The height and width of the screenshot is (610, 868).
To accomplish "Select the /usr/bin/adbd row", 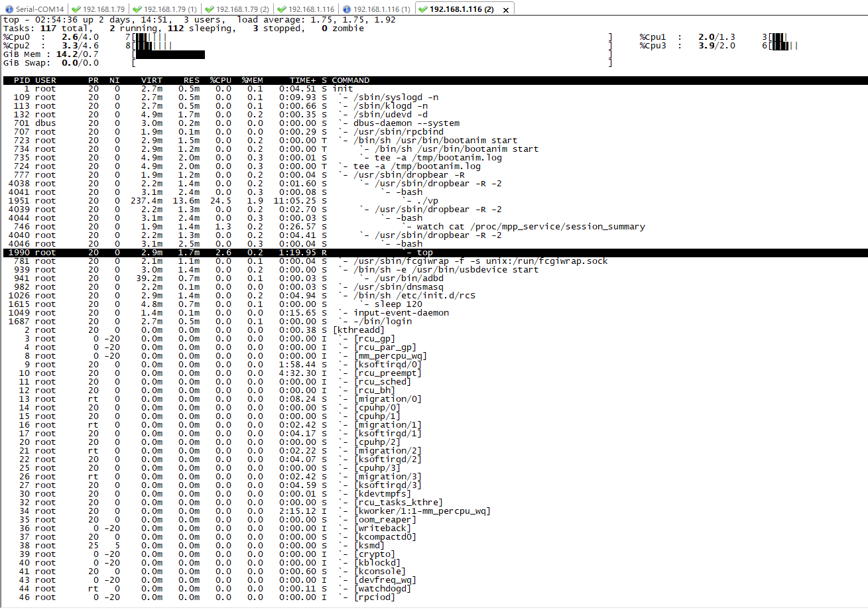I will pyautogui.click(x=434, y=278).
